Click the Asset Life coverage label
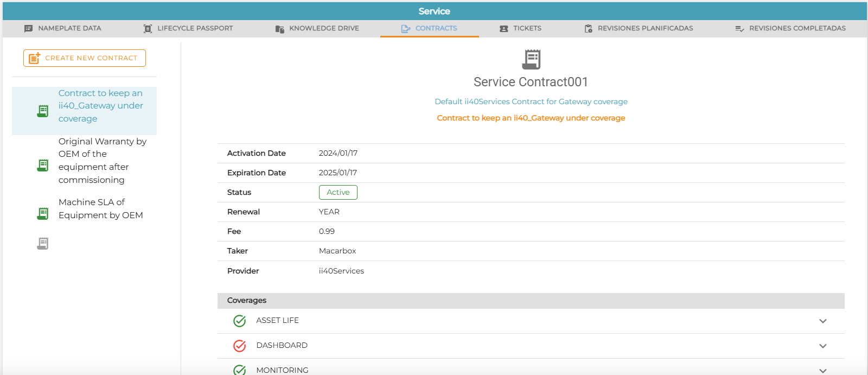The image size is (868, 375). pos(277,321)
